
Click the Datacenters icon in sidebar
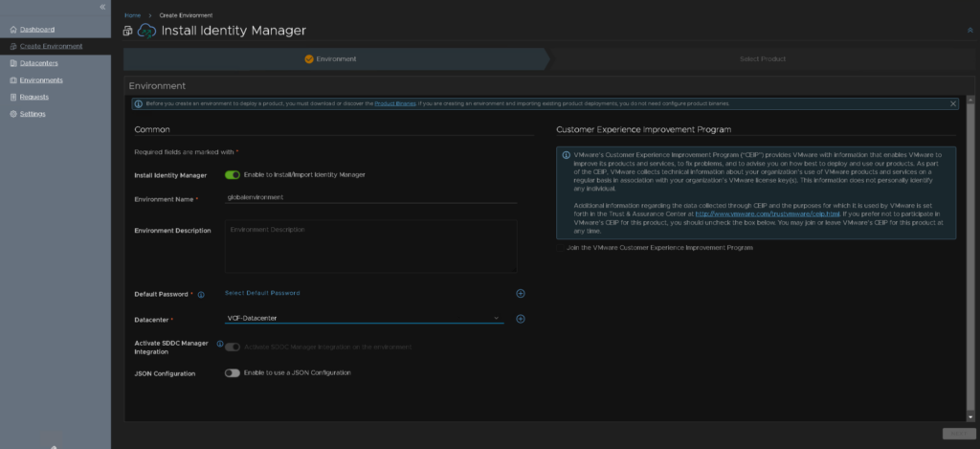click(x=13, y=63)
